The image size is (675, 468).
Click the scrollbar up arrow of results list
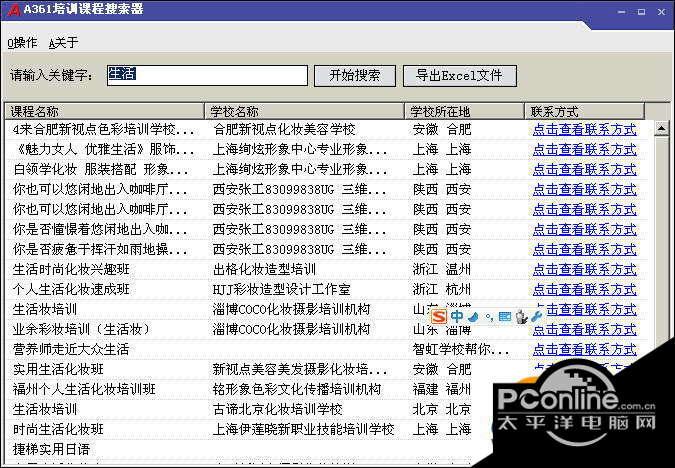(661, 128)
